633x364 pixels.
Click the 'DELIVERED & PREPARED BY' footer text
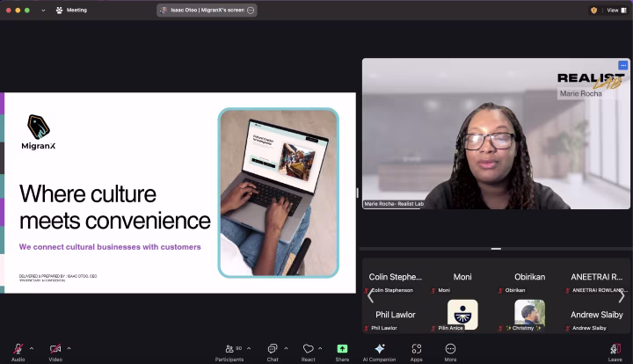tap(58, 278)
